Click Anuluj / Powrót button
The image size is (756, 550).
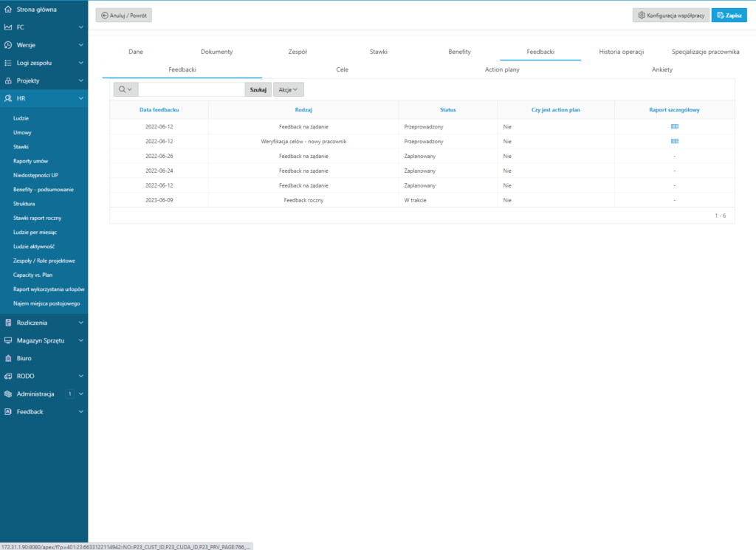[124, 16]
